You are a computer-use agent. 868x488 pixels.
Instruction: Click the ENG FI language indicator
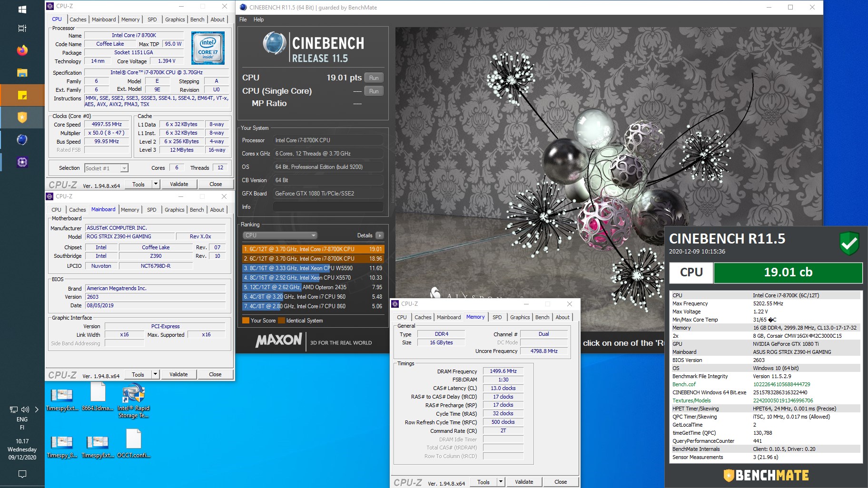click(22, 423)
